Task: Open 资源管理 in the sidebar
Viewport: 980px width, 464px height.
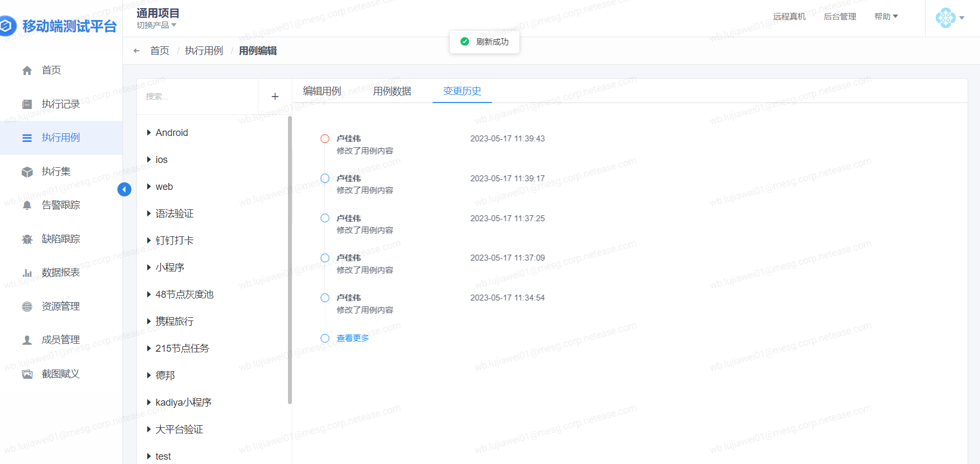Action: click(61, 306)
